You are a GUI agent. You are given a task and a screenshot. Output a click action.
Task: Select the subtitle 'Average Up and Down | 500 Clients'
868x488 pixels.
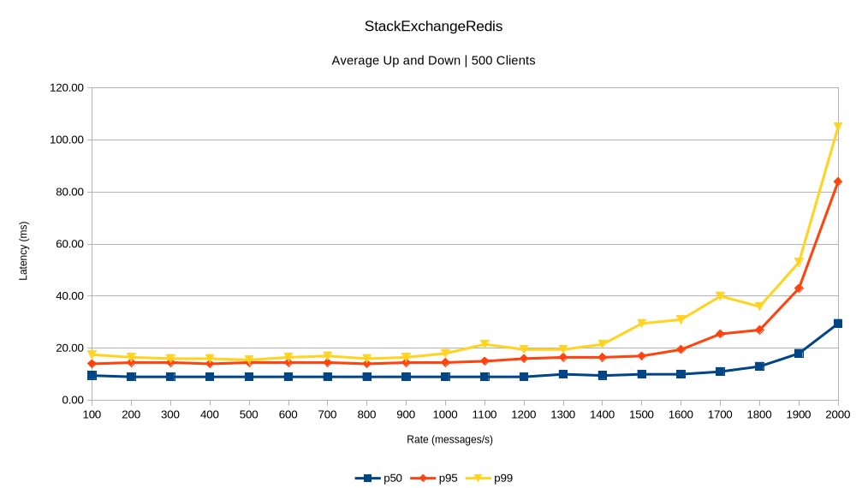(433, 61)
